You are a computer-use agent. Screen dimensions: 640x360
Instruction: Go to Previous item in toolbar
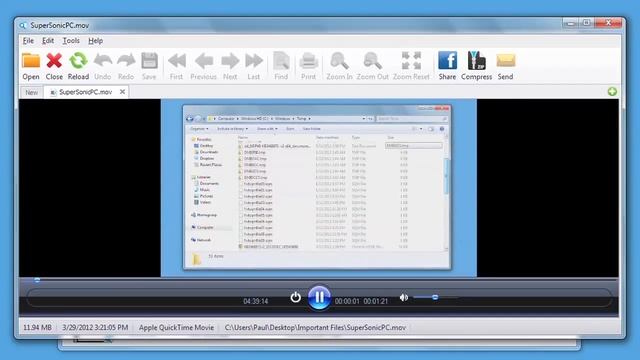tap(203, 66)
